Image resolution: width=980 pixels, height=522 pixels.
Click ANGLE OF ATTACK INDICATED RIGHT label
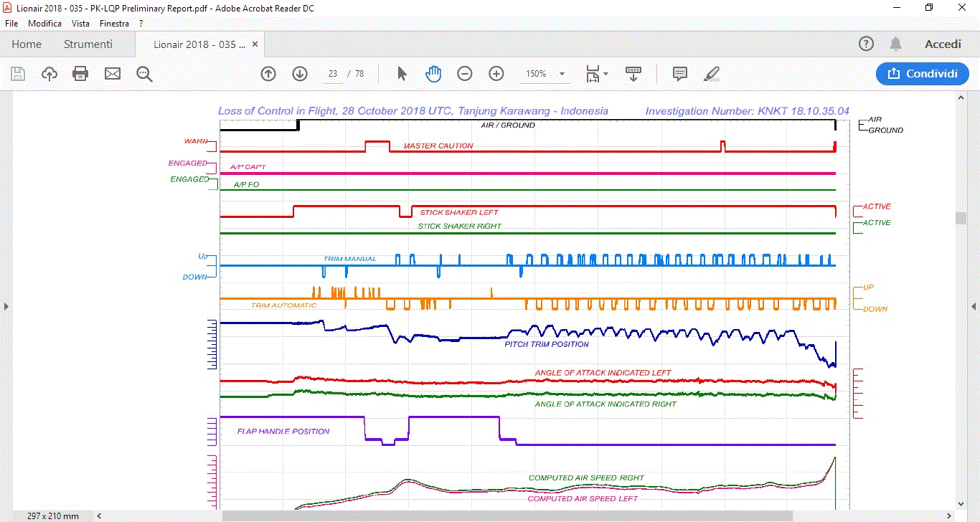(606, 404)
